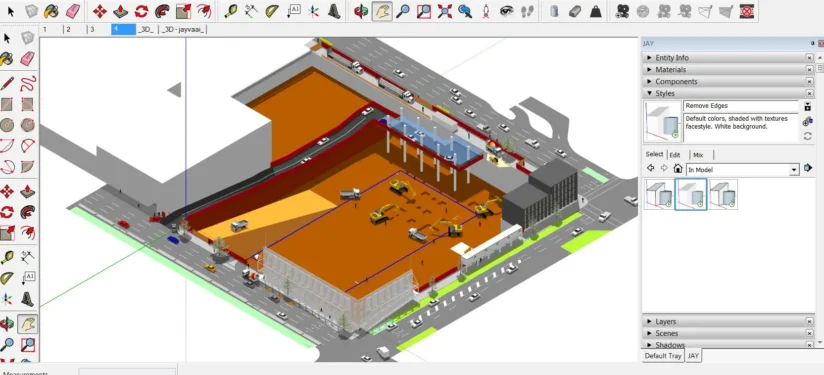Pick the Scale tool in the top toolbar

point(183,11)
